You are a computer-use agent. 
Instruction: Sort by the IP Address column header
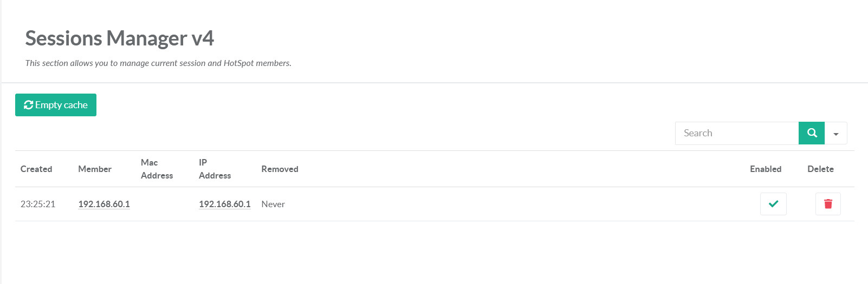pos(215,169)
